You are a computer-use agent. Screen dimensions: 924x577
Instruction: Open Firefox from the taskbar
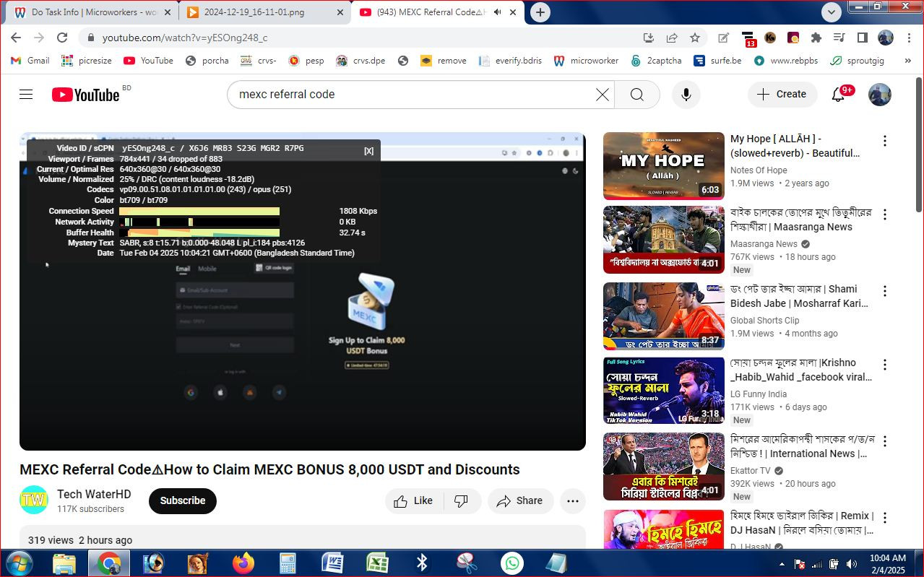pyautogui.click(x=243, y=563)
